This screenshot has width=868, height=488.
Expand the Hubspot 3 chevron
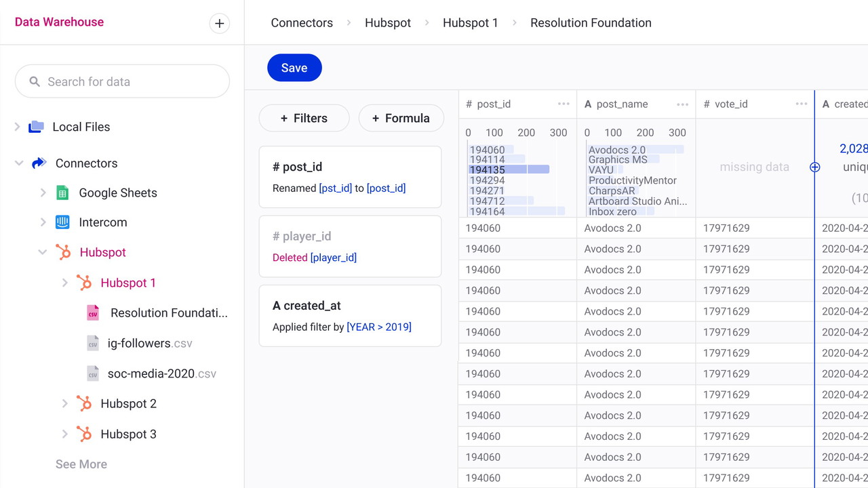65,434
